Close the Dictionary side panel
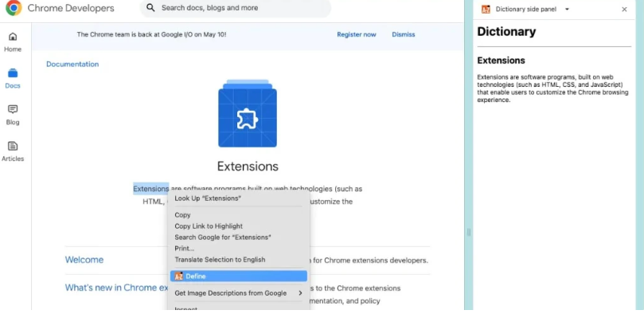Viewport: 644px width, 318px height. pos(624,10)
